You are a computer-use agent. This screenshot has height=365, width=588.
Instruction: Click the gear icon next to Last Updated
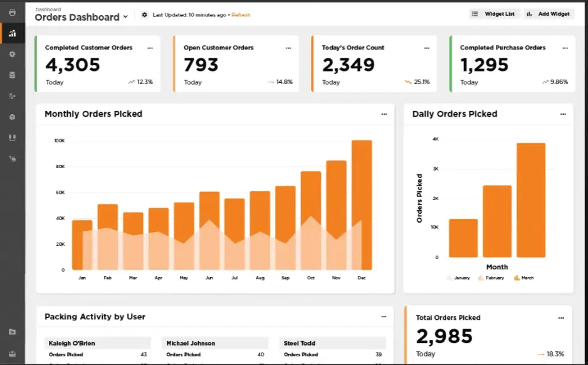(144, 14)
